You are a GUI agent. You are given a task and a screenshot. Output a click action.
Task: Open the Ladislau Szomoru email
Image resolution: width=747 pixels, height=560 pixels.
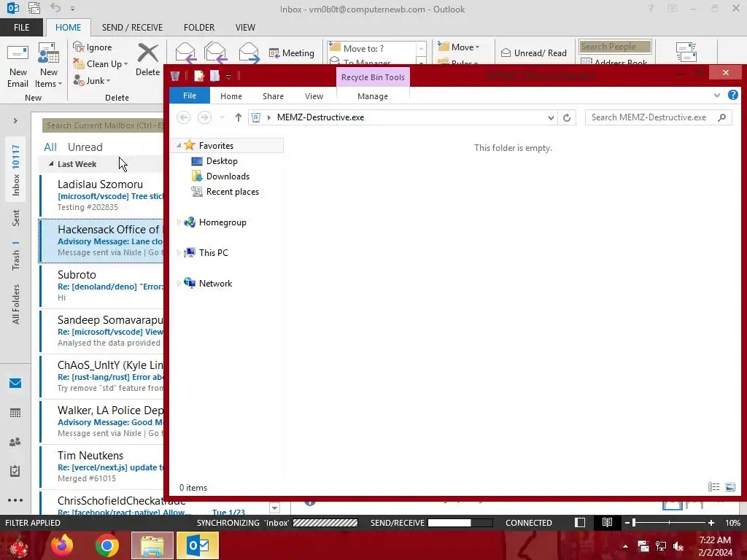pos(102,195)
